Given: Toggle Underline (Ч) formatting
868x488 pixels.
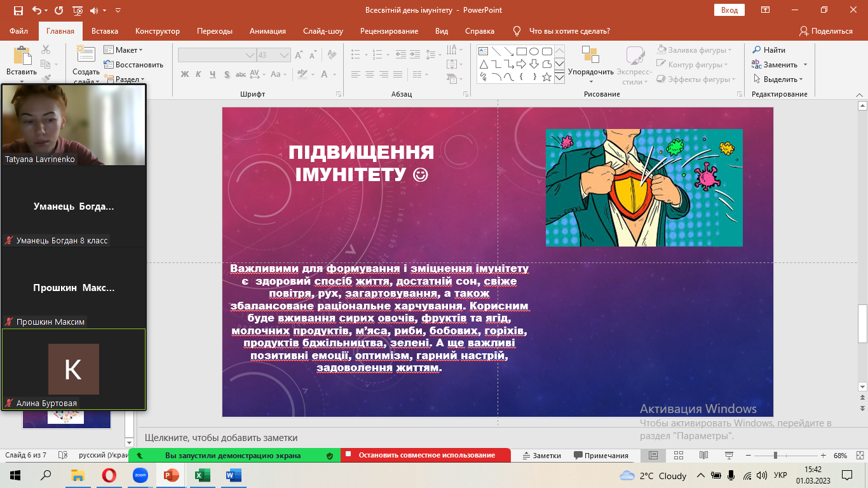Looking at the screenshot, I should click(213, 74).
